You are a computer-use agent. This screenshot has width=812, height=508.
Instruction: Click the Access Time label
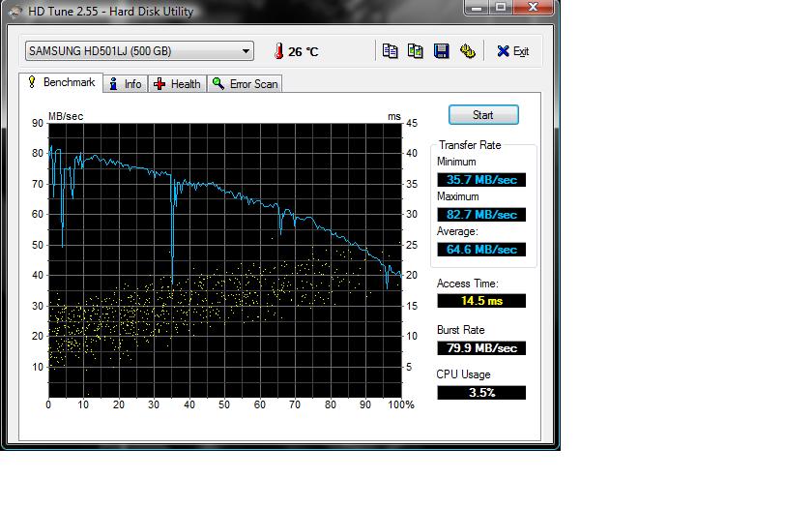(467, 284)
